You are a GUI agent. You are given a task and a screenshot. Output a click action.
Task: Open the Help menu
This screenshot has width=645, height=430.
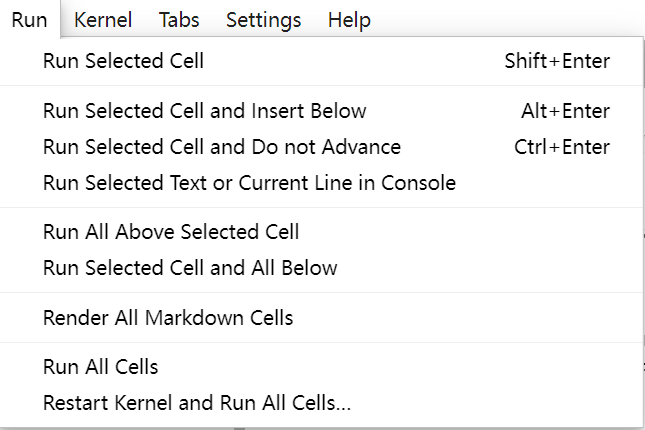pyautogui.click(x=349, y=20)
